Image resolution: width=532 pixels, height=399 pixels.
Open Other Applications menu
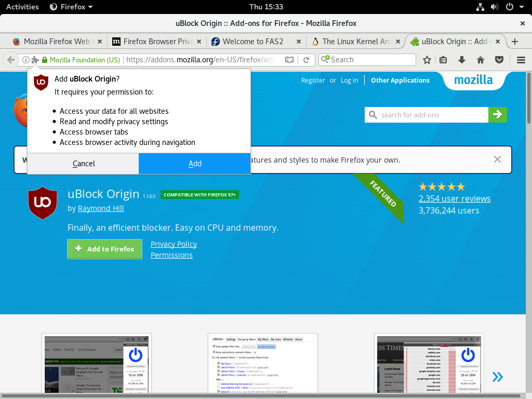(400, 81)
